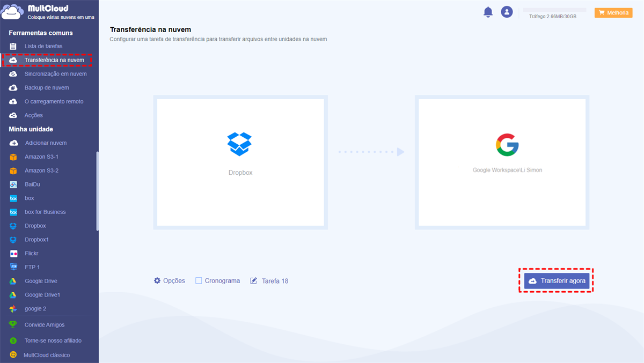Select Amazon S3-2 drive entry
Image resolution: width=644 pixels, height=363 pixels.
click(41, 171)
